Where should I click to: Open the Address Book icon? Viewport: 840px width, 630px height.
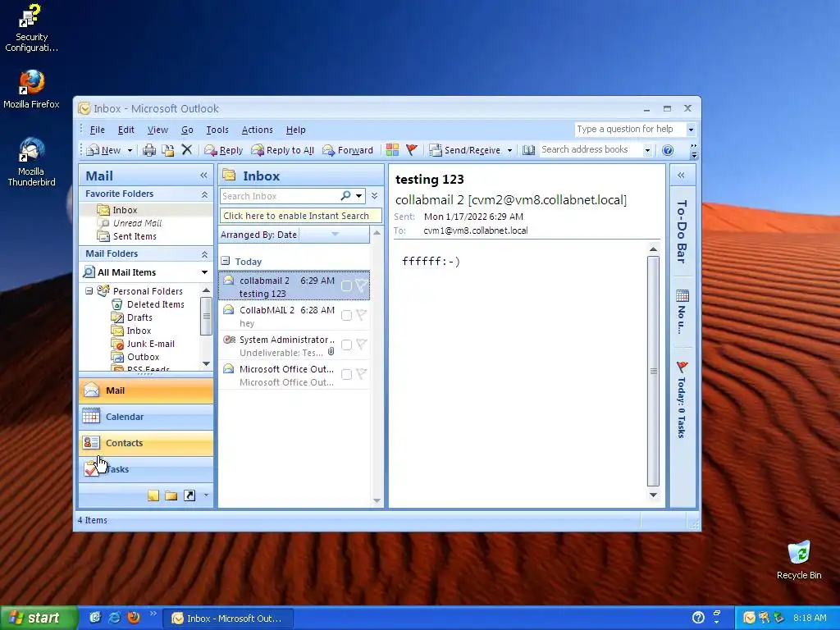coord(529,150)
